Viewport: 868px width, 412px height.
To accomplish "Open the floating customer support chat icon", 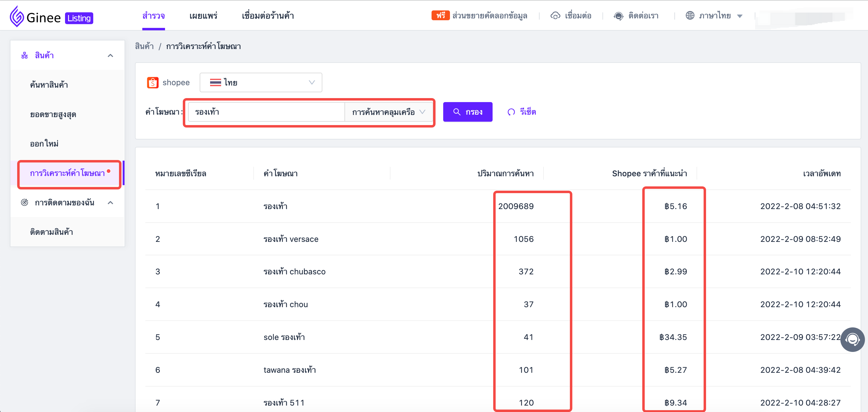I will [852, 340].
